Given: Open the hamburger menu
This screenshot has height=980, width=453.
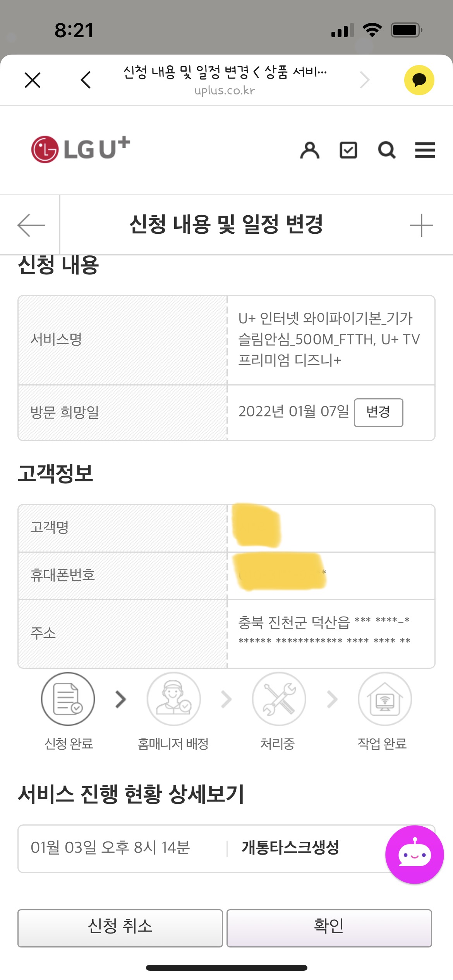Looking at the screenshot, I should point(425,150).
